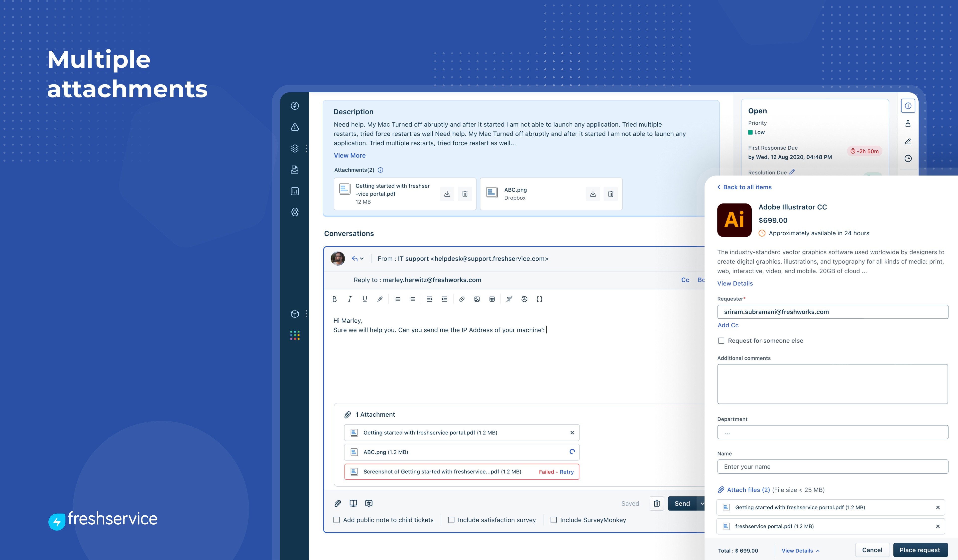Toggle bold formatting in reply editor
This screenshot has width=958, height=560.
pyautogui.click(x=334, y=299)
